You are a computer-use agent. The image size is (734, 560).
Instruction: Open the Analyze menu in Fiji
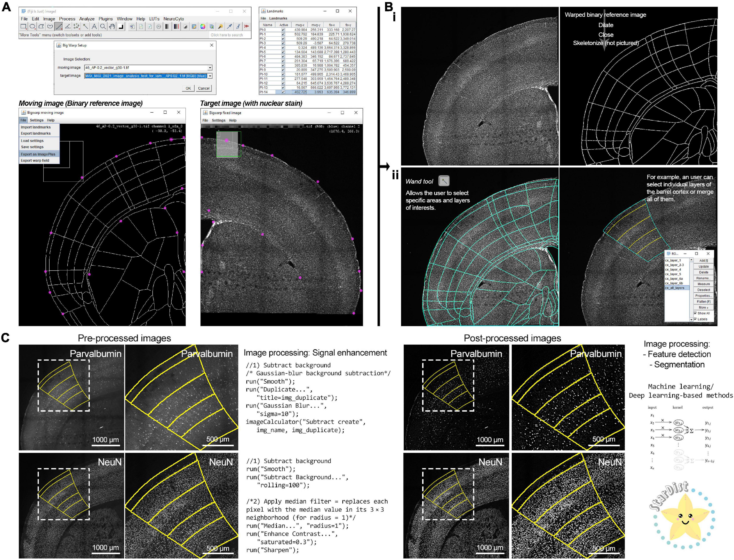pos(87,19)
